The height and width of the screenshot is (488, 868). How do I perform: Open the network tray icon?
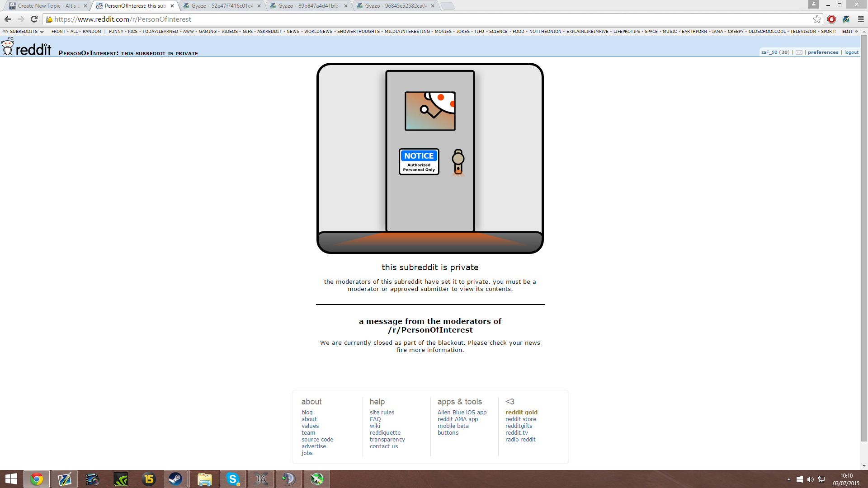(x=821, y=479)
